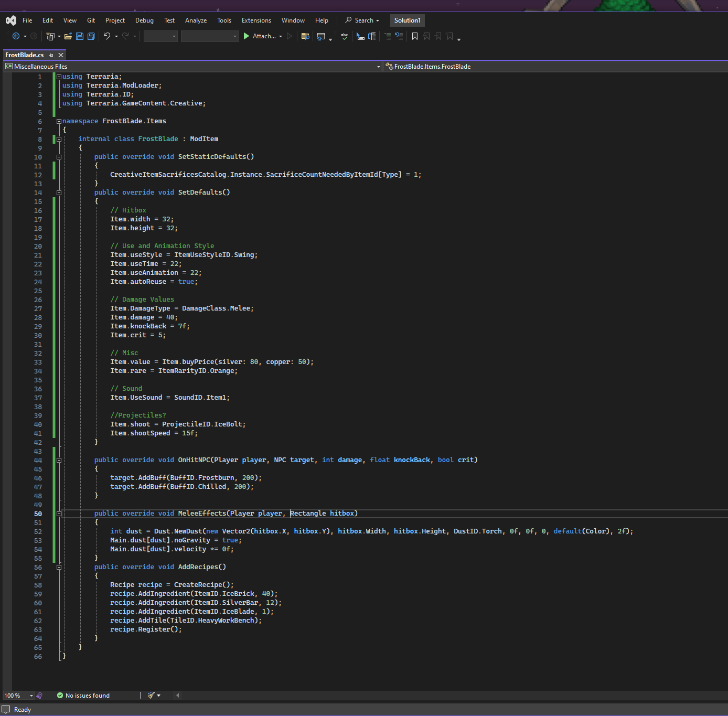Click the Find in Files icon
Viewport: 728px width, 716px height.
[x=305, y=36]
